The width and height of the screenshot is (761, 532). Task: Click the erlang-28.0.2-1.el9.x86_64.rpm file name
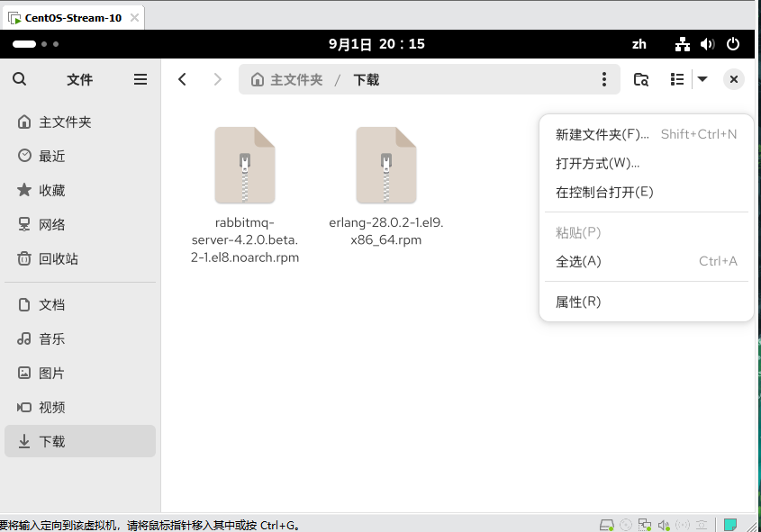click(x=385, y=231)
